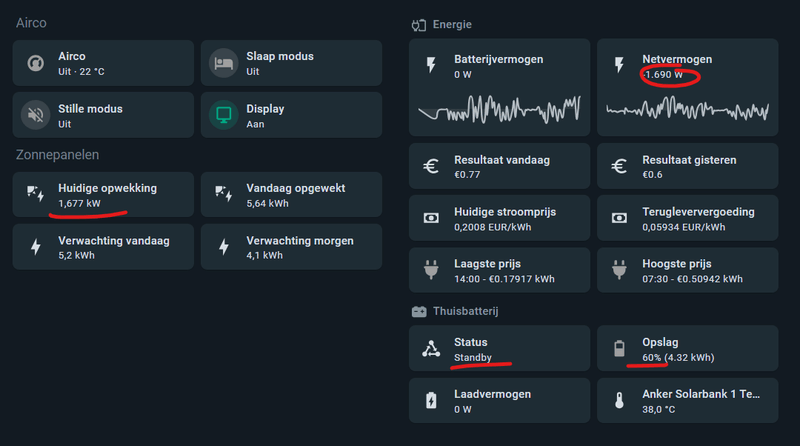Click the Verwachting morgen lightning icon

pyautogui.click(x=223, y=246)
